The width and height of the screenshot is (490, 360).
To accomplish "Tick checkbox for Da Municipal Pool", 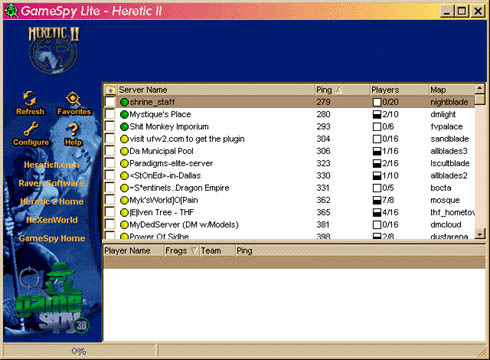I will pos(110,151).
